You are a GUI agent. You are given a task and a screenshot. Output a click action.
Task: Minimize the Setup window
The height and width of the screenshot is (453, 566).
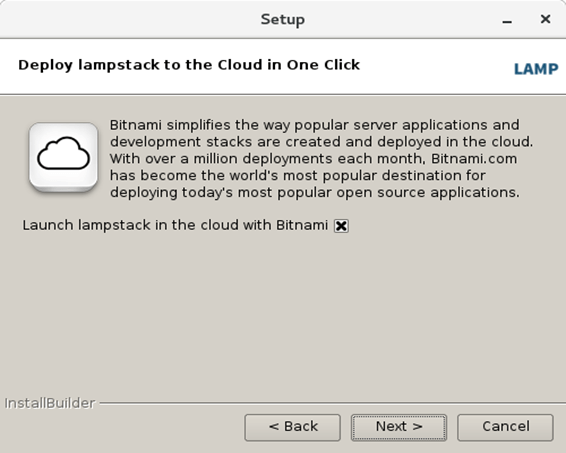coord(507,20)
